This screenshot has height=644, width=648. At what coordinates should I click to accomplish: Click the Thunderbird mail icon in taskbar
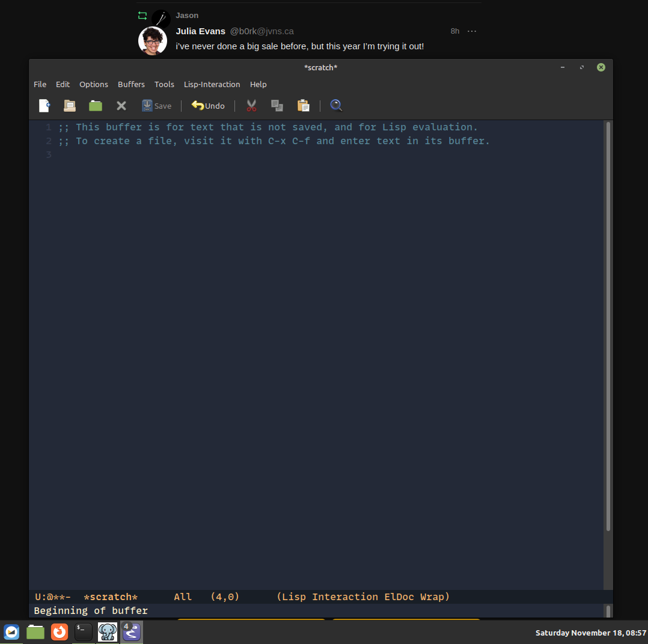(x=11, y=632)
